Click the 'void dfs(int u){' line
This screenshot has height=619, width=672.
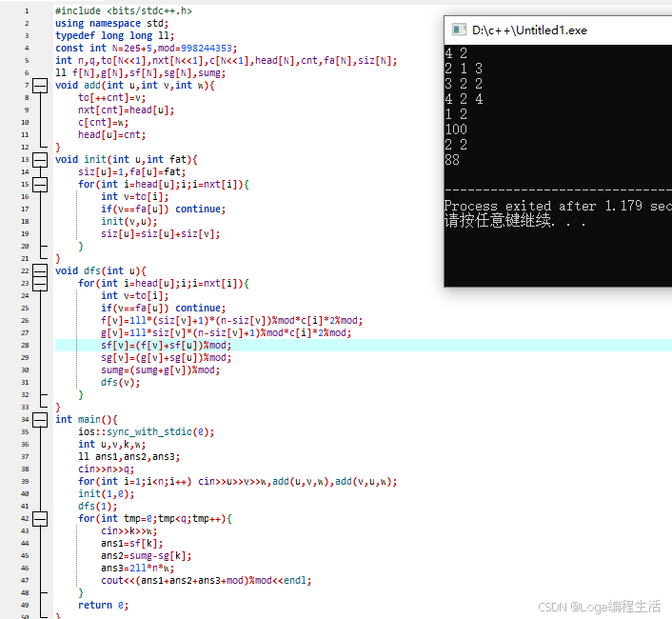[101, 270]
